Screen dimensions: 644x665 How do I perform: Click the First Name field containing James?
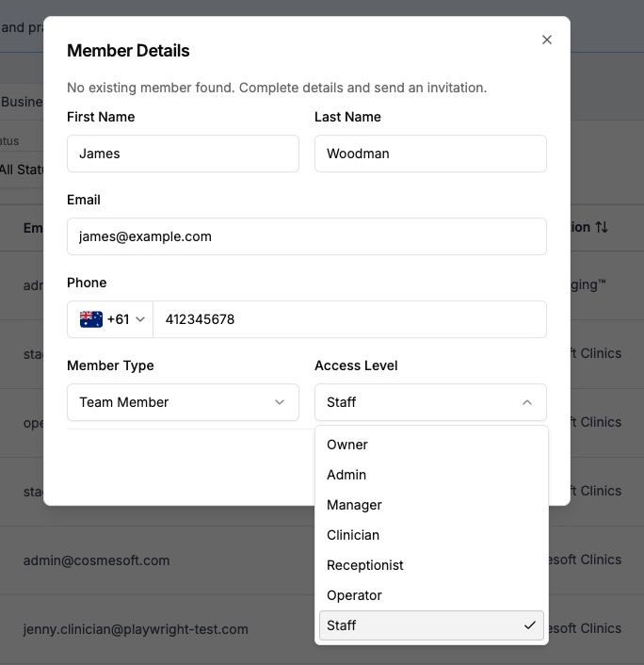183,154
